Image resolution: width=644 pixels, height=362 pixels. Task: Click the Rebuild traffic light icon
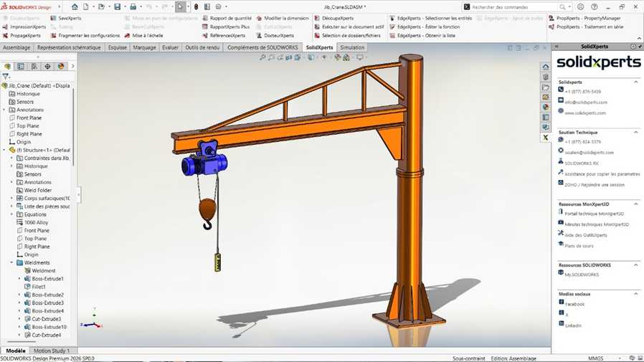click(196, 7)
